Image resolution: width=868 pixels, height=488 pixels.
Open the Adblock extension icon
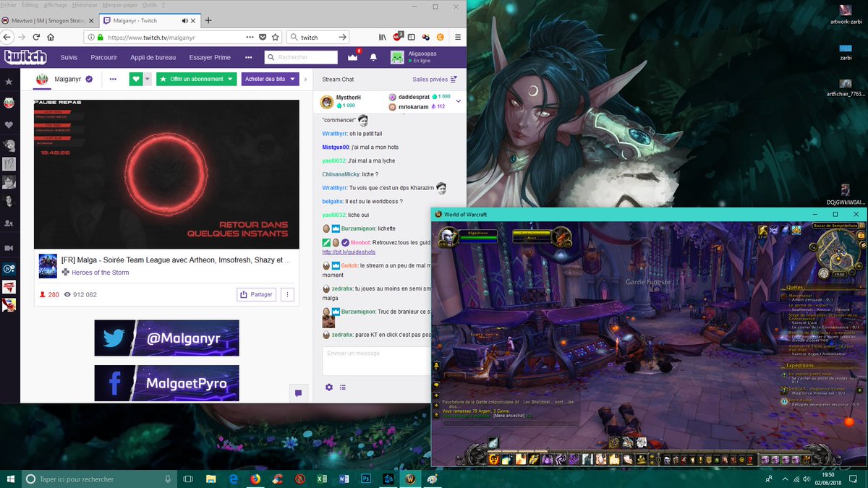(397, 37)
